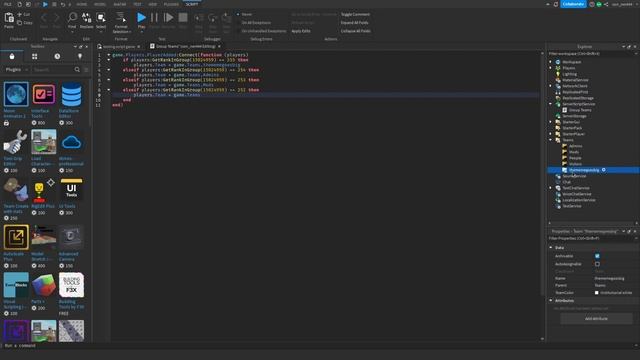The height and width of the screenshot is (360, 640).
Task: Collapse the Data section in Properties
Action: click(551, 248)
